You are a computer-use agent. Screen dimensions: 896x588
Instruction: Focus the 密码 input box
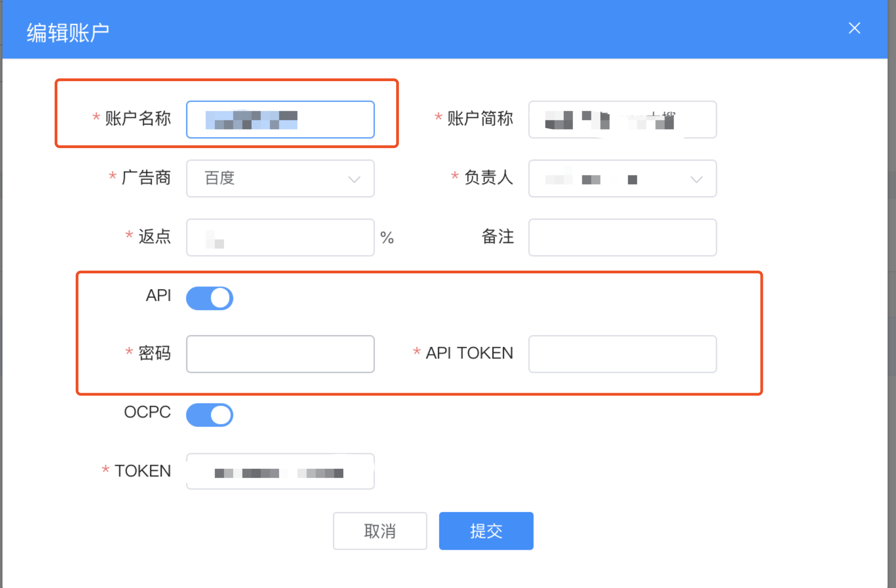pos(280,354)
